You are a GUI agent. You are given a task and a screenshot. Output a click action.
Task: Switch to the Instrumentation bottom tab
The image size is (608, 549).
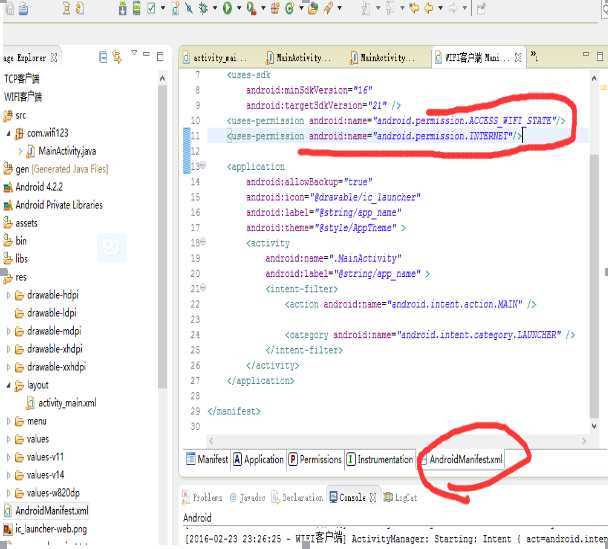coord(380,459)
